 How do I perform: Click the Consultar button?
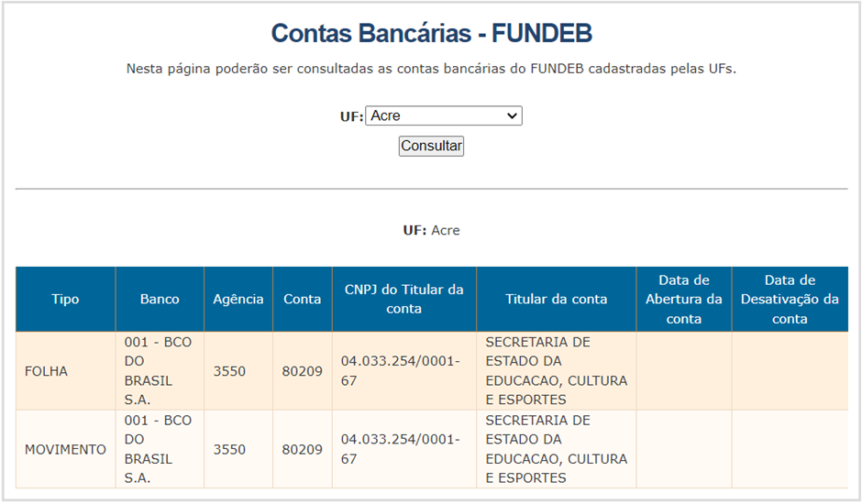[432, 146]
